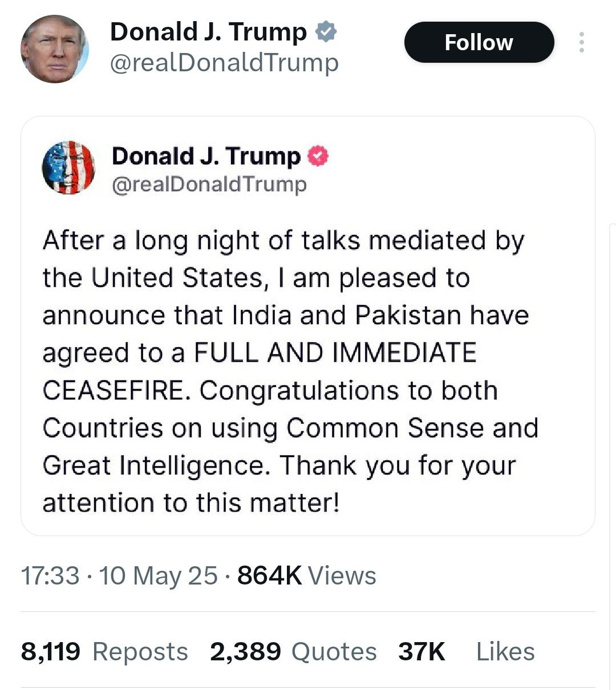Click the FULL AND IMMEDIATE text line
This screenshot has width=616, height=690.
[x=335, y=352]
